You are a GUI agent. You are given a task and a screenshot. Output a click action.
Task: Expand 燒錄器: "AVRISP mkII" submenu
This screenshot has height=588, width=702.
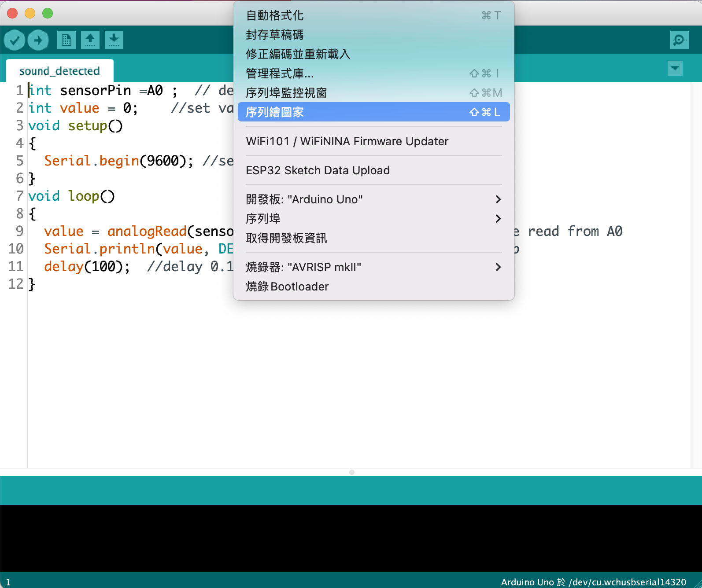click(373, 267)
